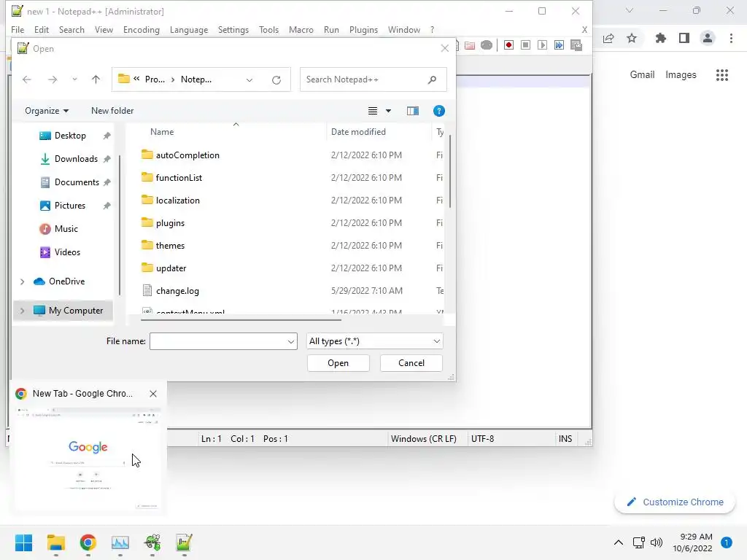The width and height of the screenshot is (747, 560).
Task: Open view options dropdown arrow
Action: click(x=388, y=111)
